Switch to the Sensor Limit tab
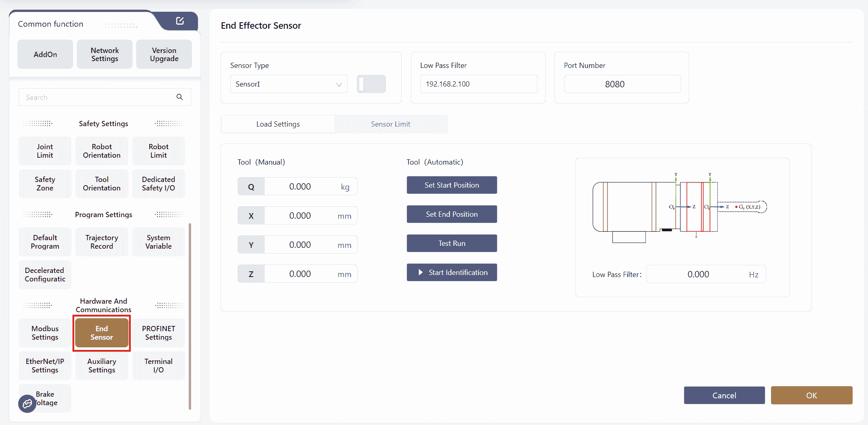 click(390, 124)
